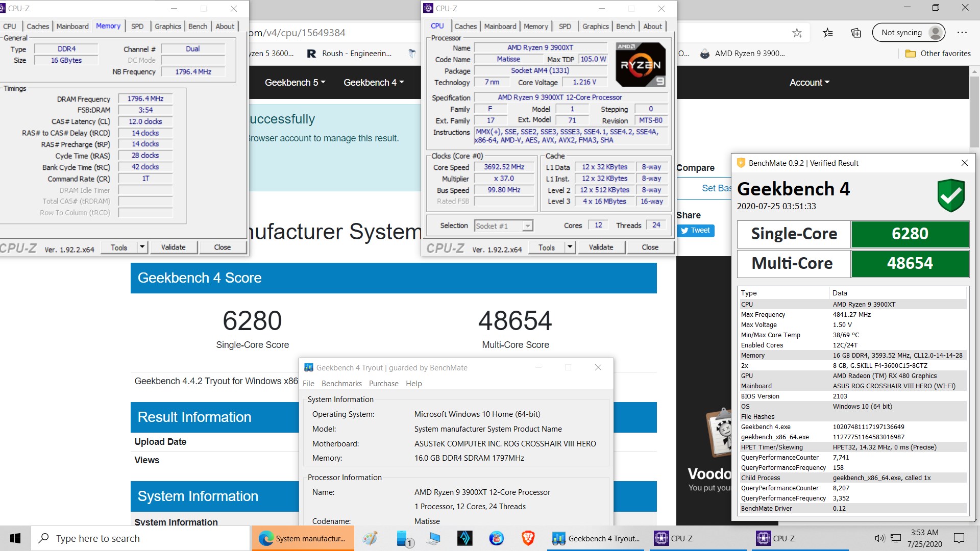Click the Ryzen 9 logo in CPU-Z
The height and width of the screenshot is (551, 980).
tap(641, 65)
